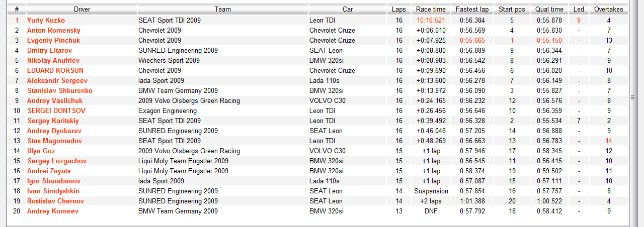Click the vertical scrollbar grip on right
The image size is (644, 227).
[633, 97]
